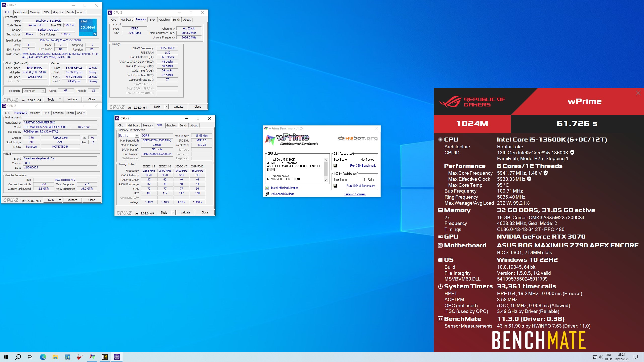The height and width of the screenshot is (362, 644).
Task: Open Memory tab in the CPU-Z Mainboard window
Action: click(35, 113)
